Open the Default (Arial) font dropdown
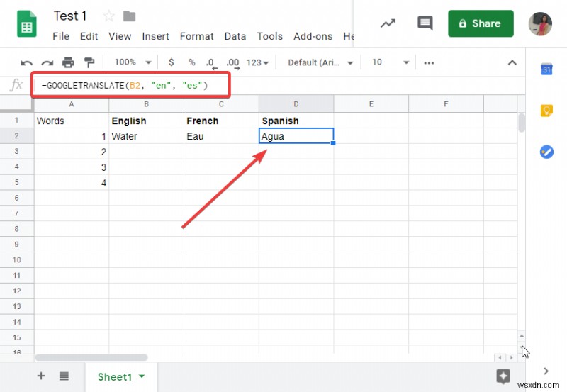This screenshot has height=392, width=567. (x=320, y=62)
